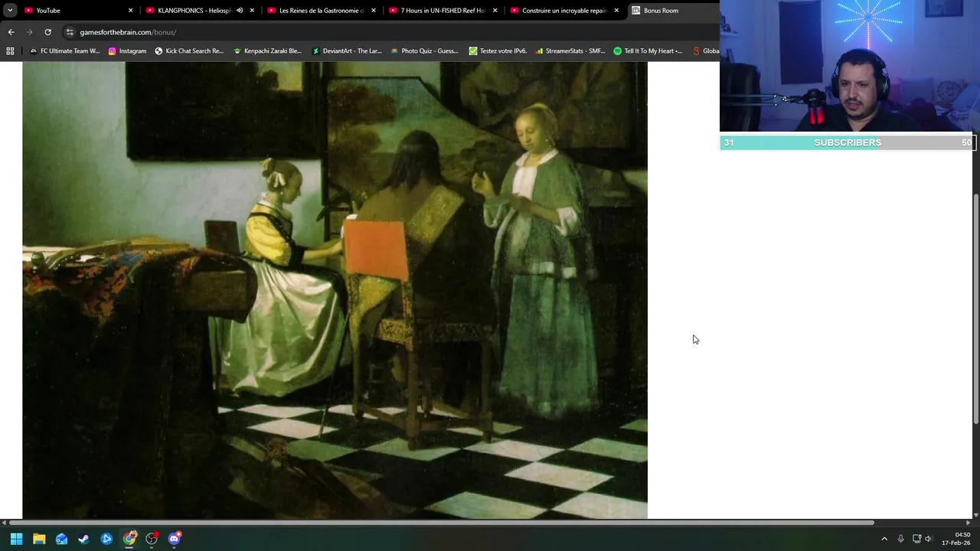980x551 pixels.
Task: Click the horizontal scrollbar right arrow
Action: (968, 523)
